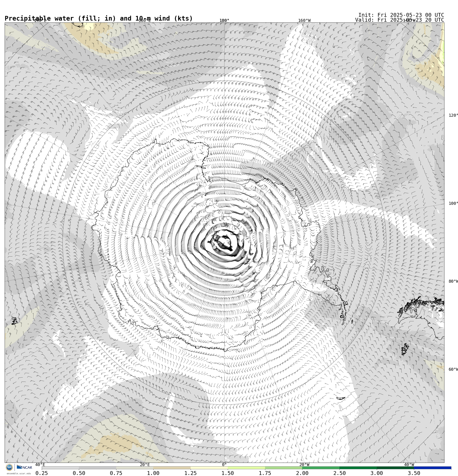Click the NSF logo icon
The height and width of the screenshot is (476, 458).
(9, 467)
